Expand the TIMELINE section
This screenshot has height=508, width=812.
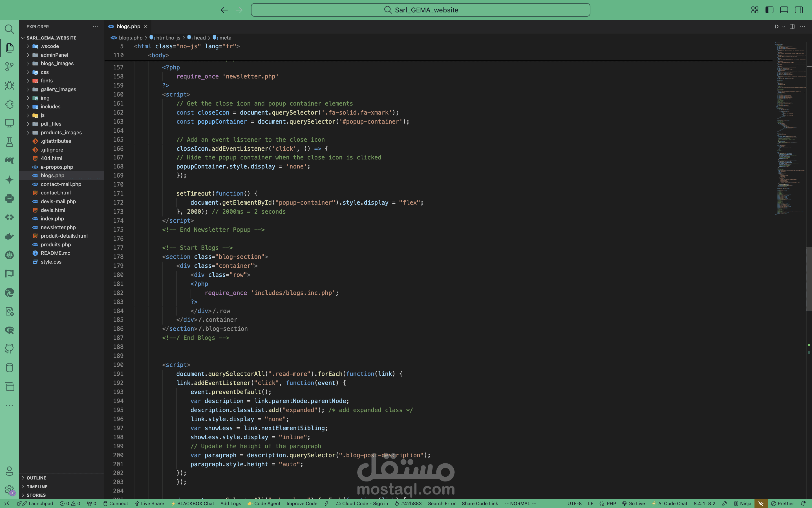tap(61, 487)
